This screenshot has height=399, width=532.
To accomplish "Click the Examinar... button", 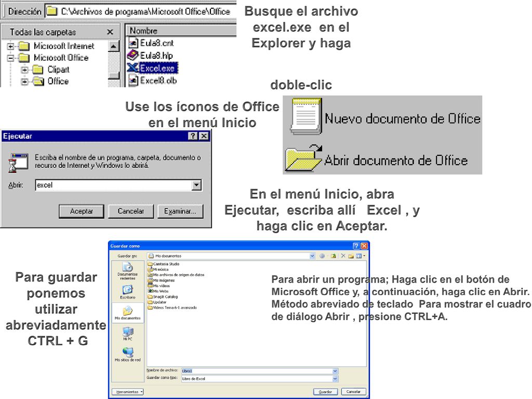I will 180,211.
